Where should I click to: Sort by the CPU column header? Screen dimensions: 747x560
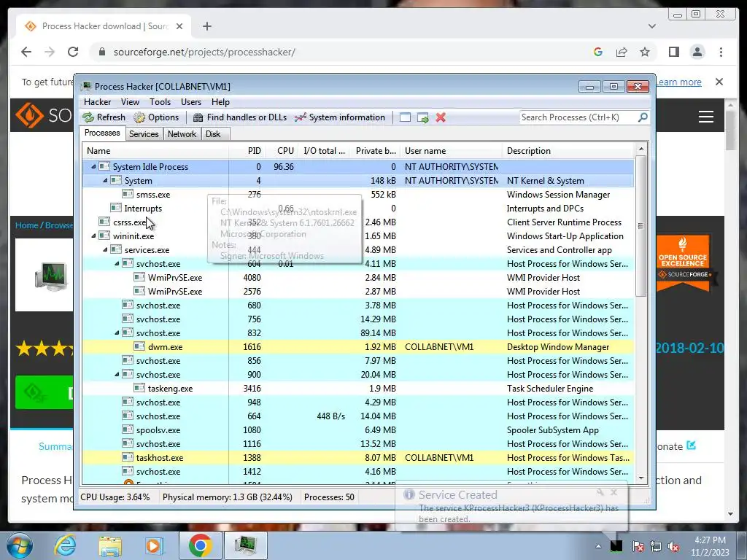pos(282,151)
